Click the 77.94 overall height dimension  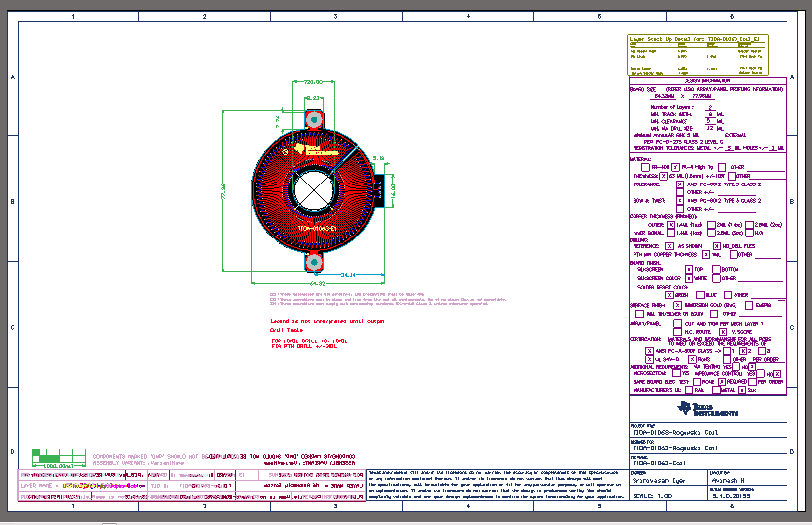[x=224, y=191]
